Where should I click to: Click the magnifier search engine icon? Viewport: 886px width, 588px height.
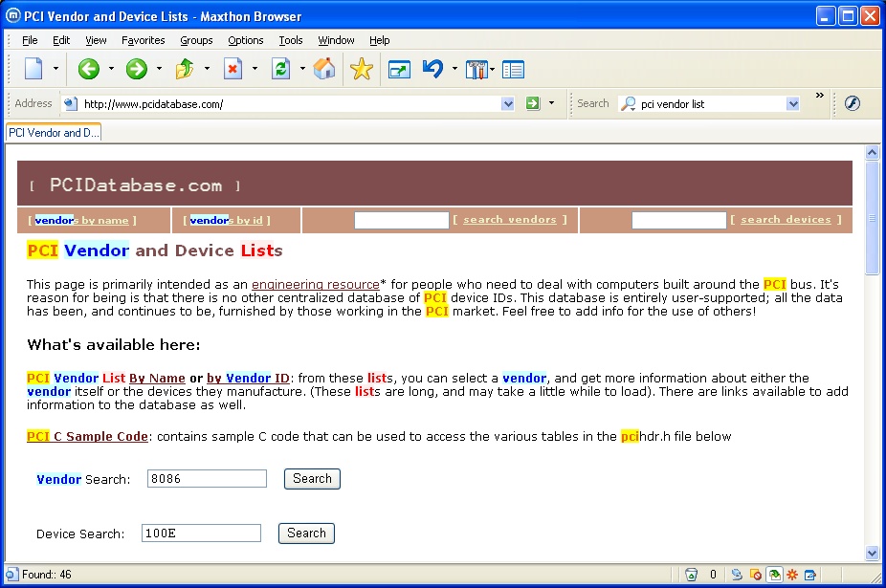coord(629,104)
